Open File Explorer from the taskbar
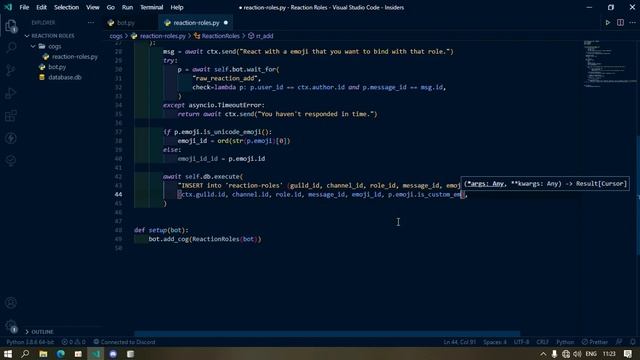Image resolution: width=640 pixels, height=360 pixels. point(43,354)
